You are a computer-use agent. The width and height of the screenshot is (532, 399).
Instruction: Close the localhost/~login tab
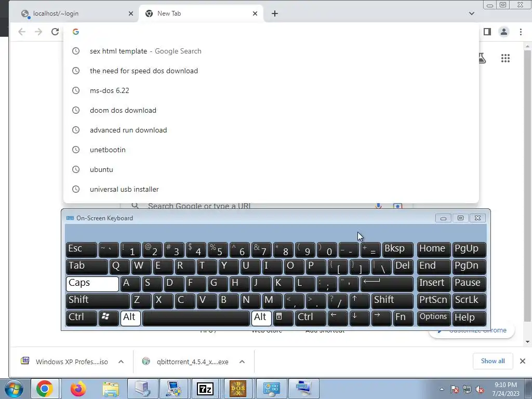[131, 14]
